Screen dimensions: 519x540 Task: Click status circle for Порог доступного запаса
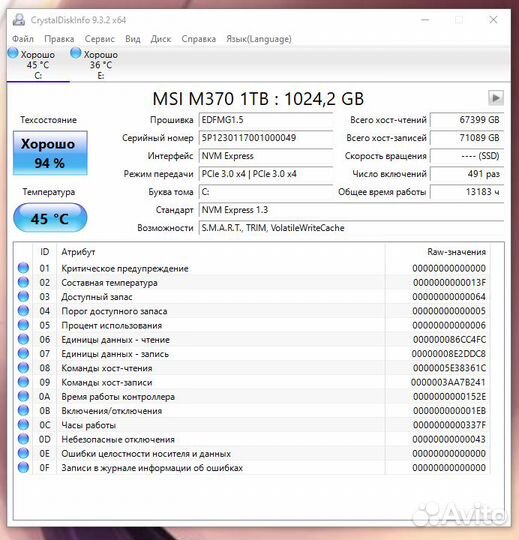23,311
